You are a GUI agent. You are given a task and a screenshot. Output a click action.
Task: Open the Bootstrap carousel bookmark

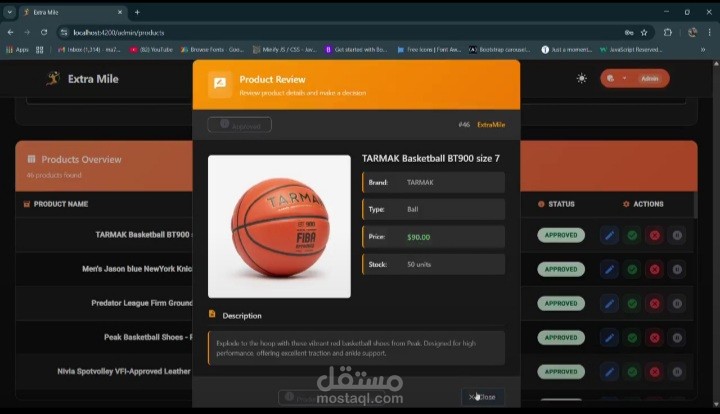pyautogui.click(x=500, y=50)
